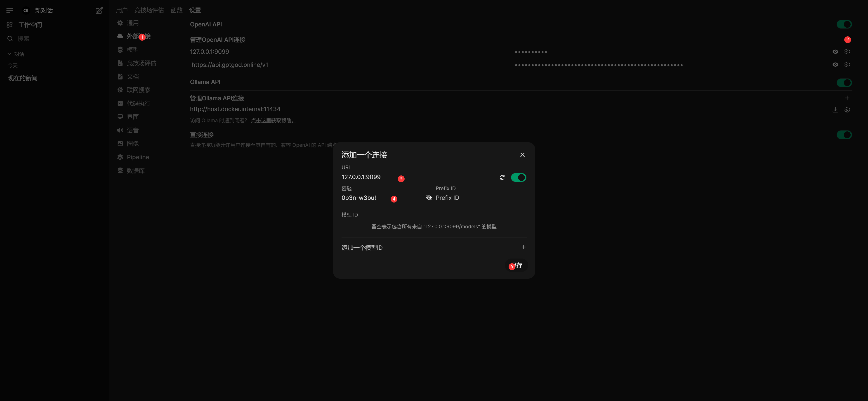Open settings gear for api.gptgod.online connection
The image size is (868, 401).
click(847, 65)
